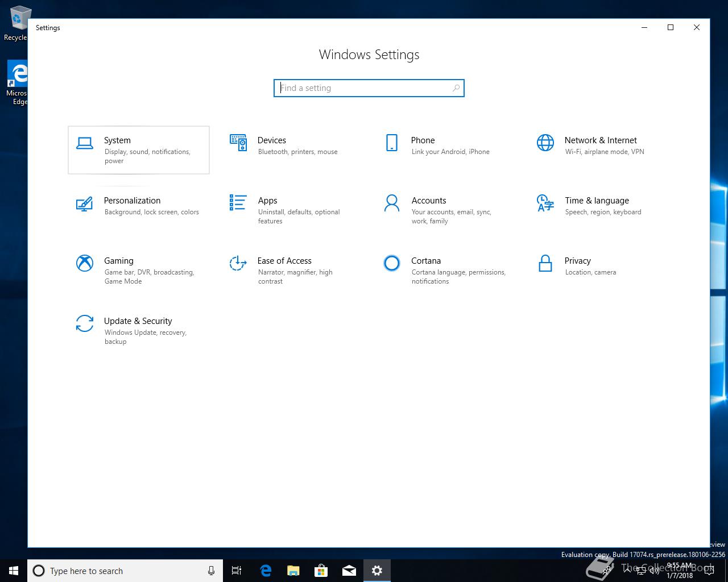Click 'Uninstall, defaults, optional features' text
The width and height of the screenshot is (728, 582).
pyautogui.click(x=299, y=217)
